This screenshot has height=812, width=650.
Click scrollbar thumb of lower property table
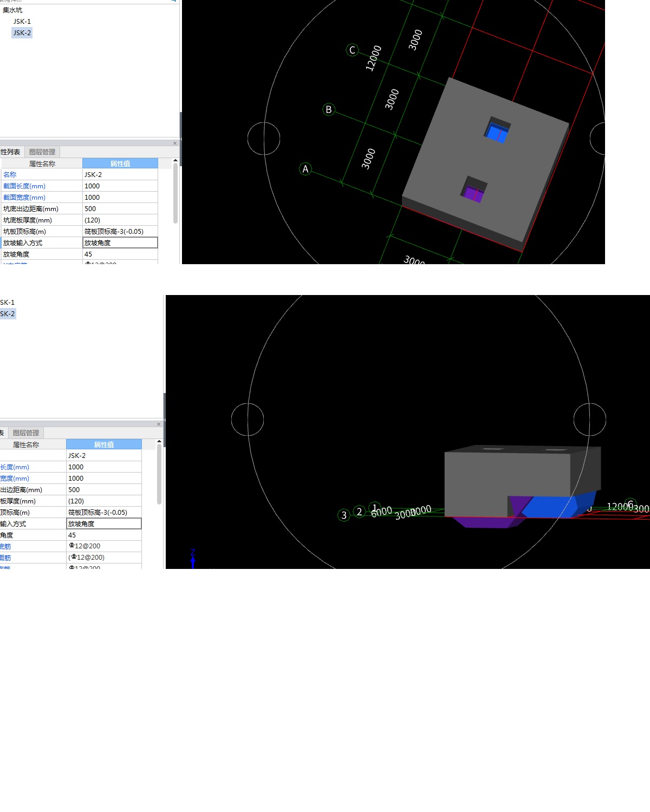tap(159, 474)
